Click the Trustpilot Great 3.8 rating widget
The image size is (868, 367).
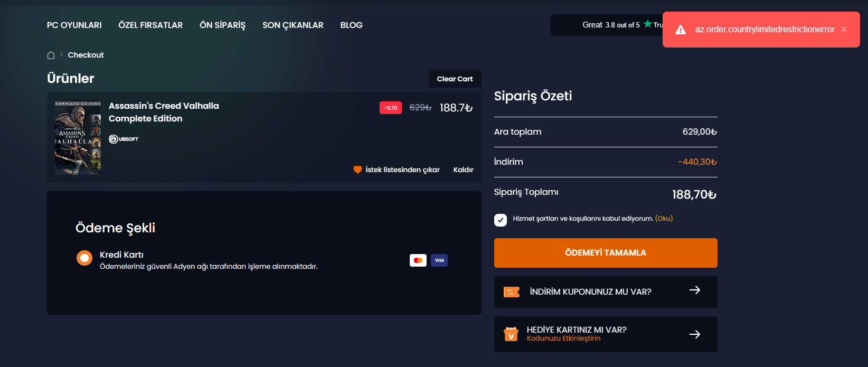tap(606, 25)
